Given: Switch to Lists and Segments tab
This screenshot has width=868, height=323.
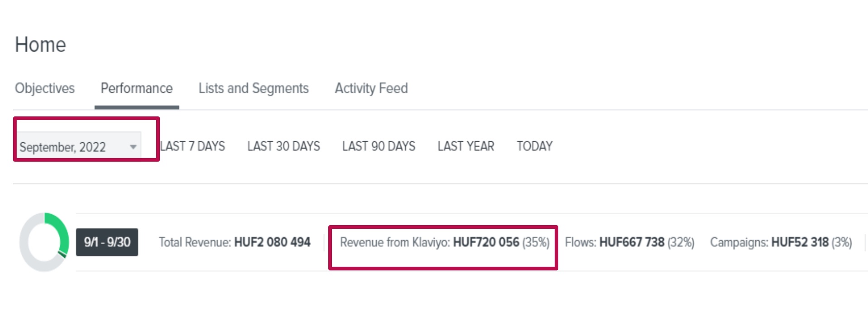Looking at the screenshot, I should tap(254, 88).
